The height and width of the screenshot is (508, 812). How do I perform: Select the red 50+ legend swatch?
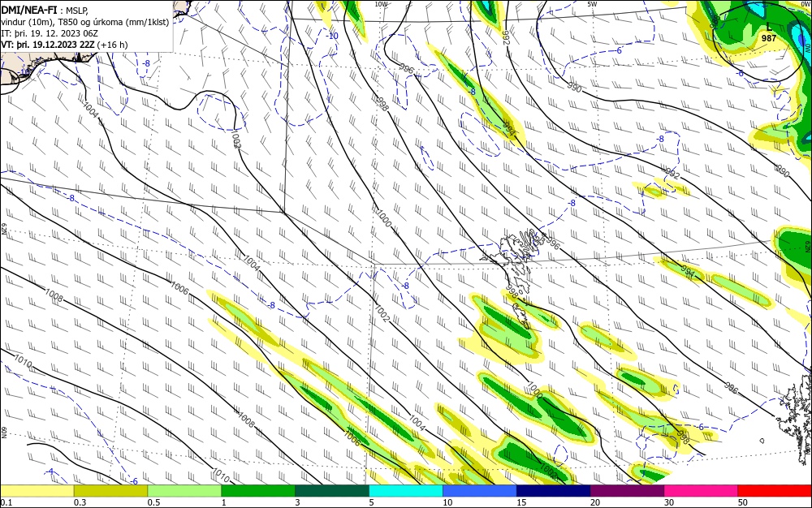pos(775,491)
